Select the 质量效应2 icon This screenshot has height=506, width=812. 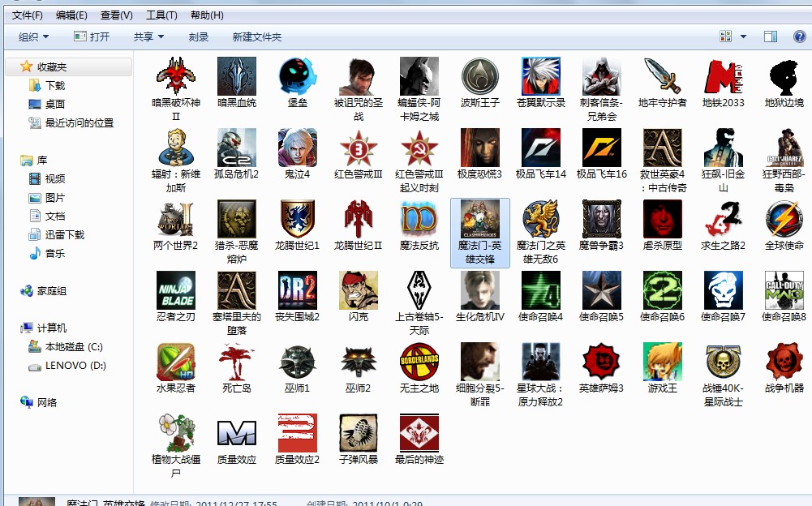click(298, 433)
